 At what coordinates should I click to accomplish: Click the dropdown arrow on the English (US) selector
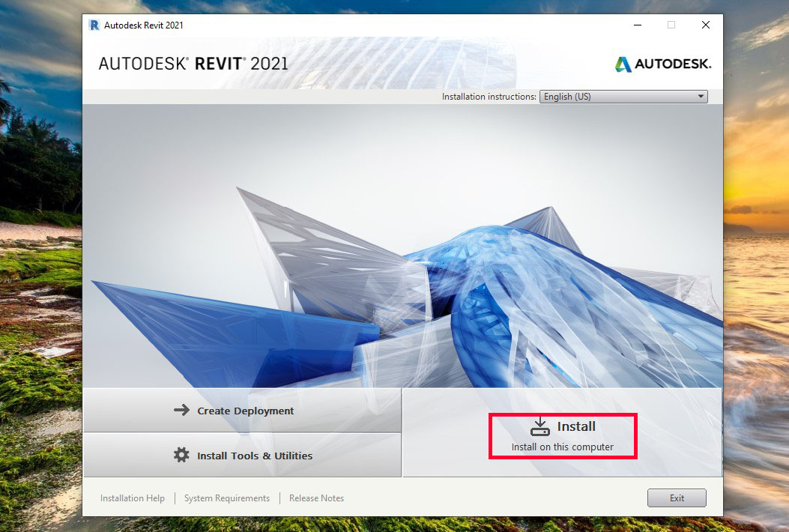coord(700,96)
